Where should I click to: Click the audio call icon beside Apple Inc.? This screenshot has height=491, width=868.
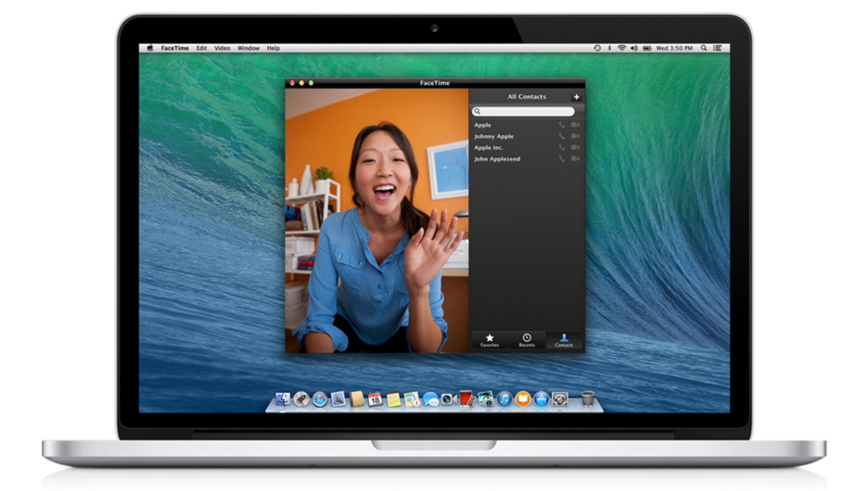tap(562, 147)
